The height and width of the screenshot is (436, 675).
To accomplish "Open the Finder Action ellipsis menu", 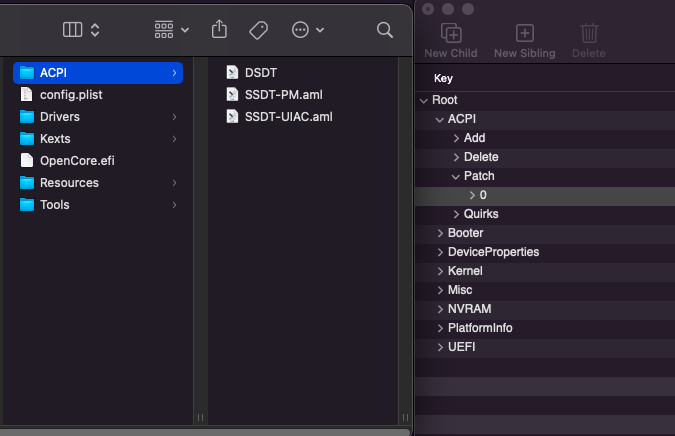I will [300, 30].
